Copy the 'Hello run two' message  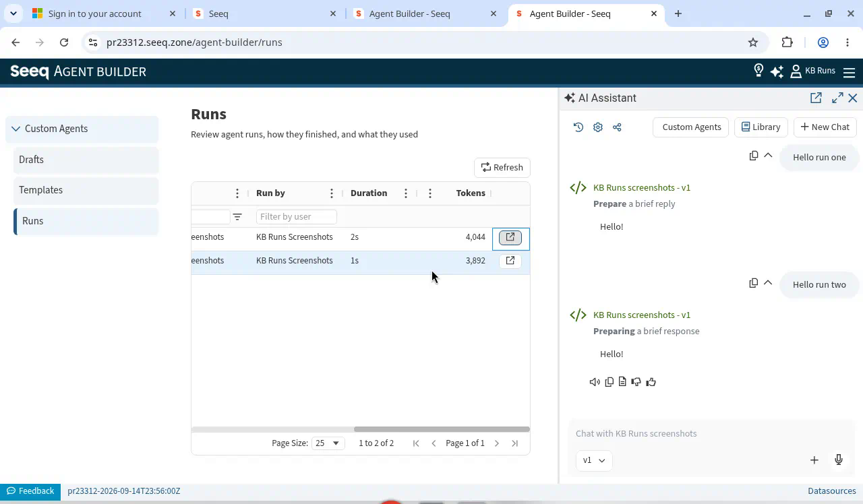[x=754, y=283]
